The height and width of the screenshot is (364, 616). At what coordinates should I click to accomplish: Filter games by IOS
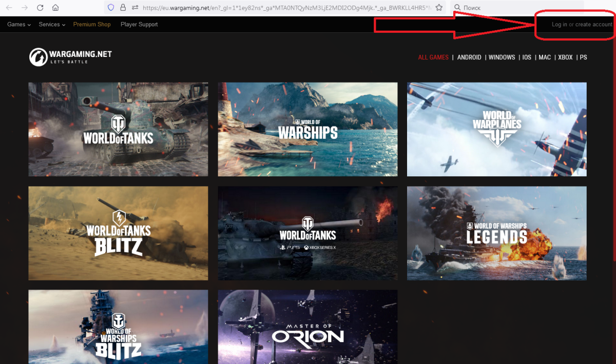click(x=527, y=57)
